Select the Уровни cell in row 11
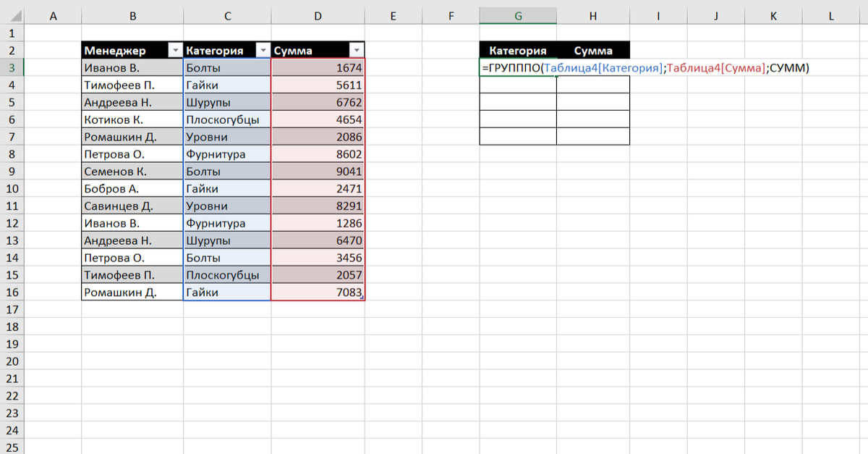 (x=227, y=206)
